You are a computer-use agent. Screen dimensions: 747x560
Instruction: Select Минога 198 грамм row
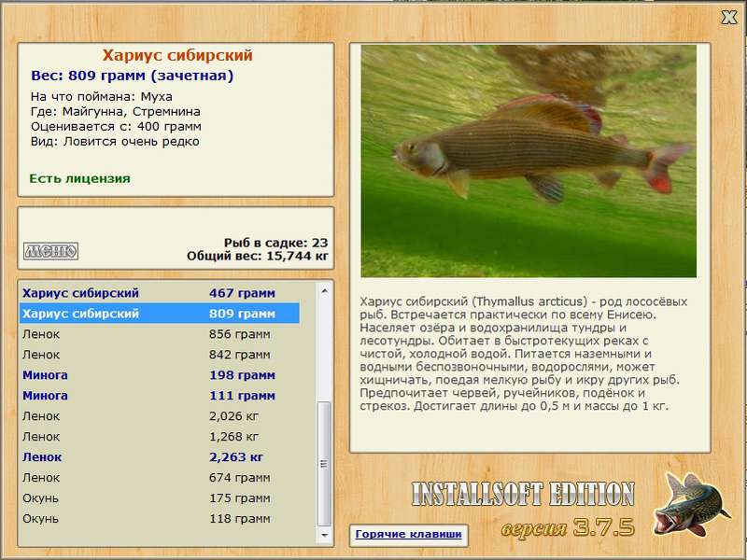pyautogui.click(x=159, y=375)
